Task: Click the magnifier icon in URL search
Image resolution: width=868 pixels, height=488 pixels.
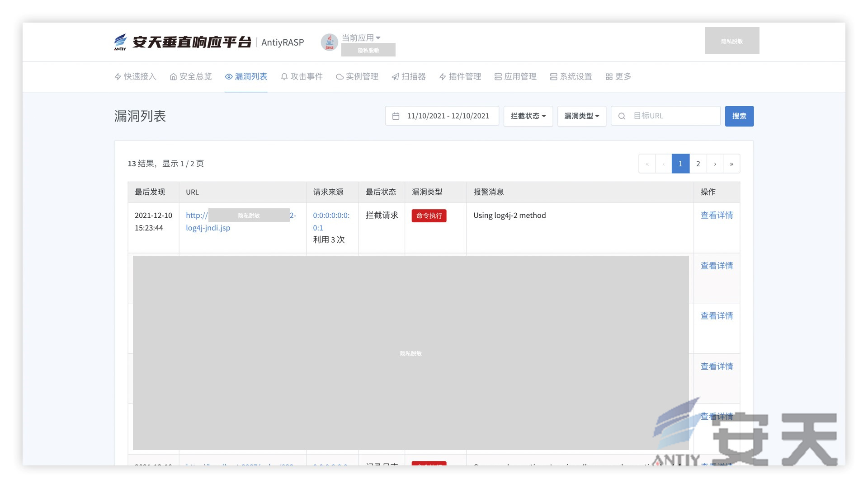Action: point(622,116)
